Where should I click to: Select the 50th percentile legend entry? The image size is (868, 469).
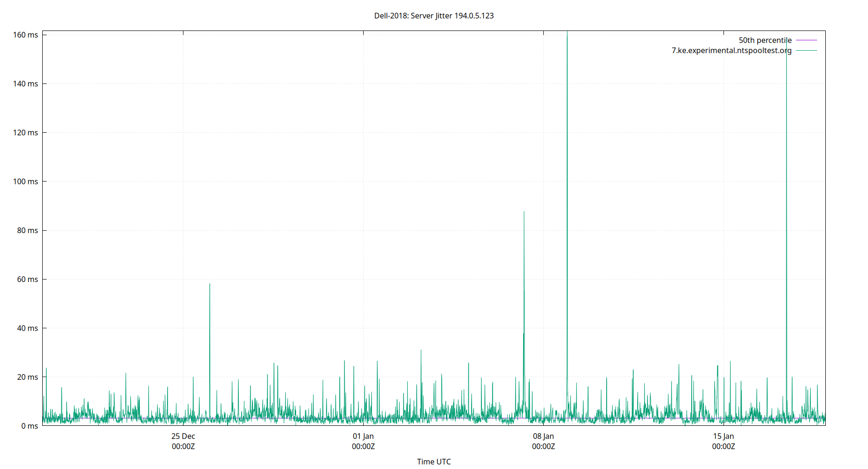[x=765, y=40]
